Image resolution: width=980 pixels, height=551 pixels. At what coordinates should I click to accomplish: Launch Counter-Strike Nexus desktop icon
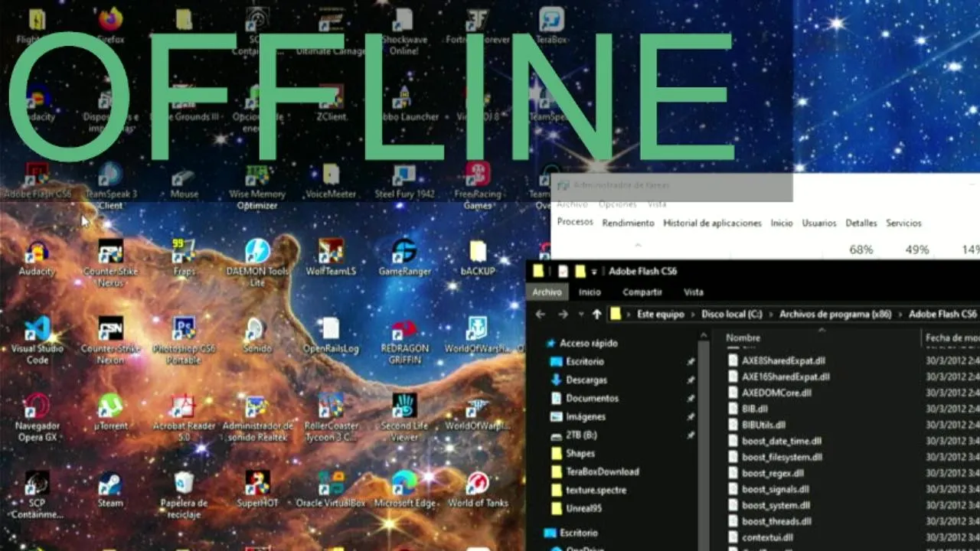click(110, 262)
